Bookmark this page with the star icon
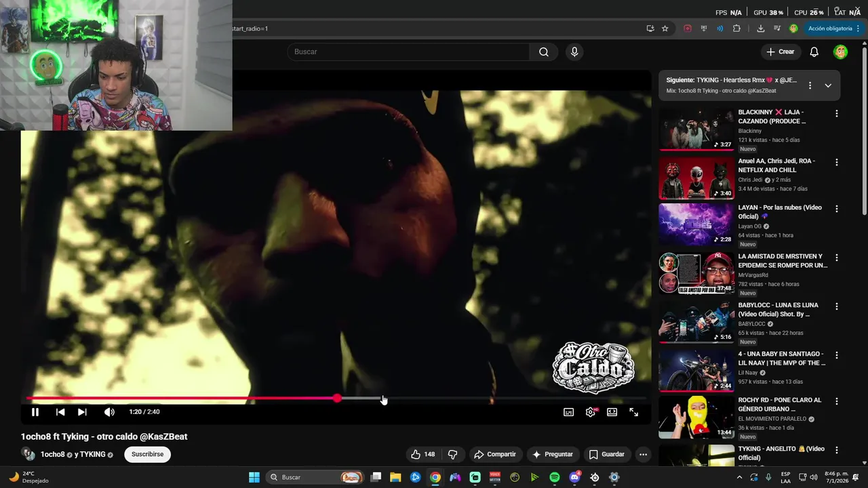 tap(665, 28)
